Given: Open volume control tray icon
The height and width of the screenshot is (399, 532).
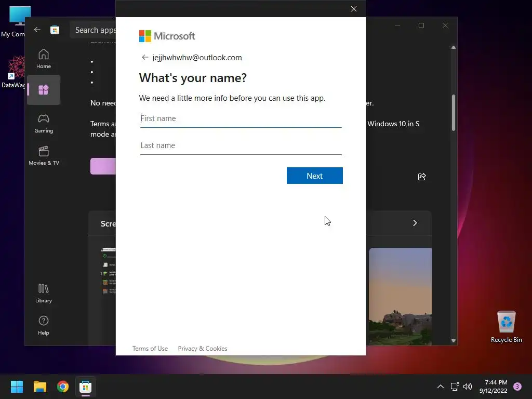Looking at the screenshot, I should pyautogui.click(x=468, y=387).
